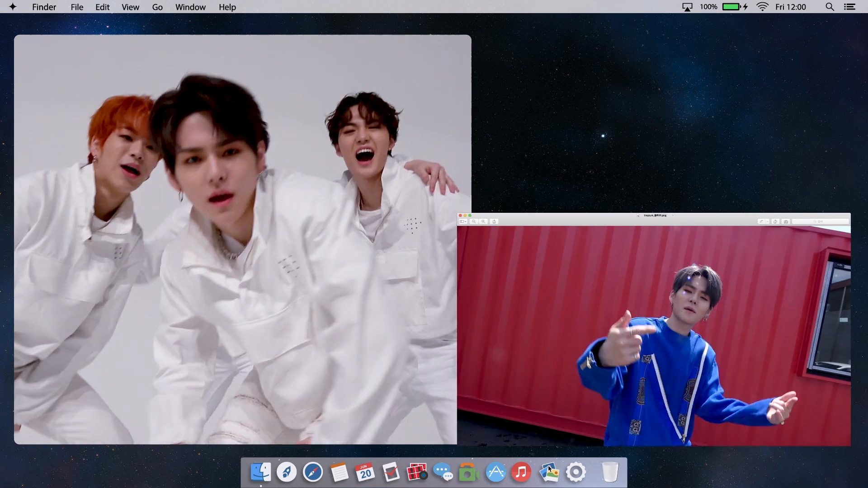Open Spotlight search magnifier in menu bar
The height and width of the screenshot is (488, 868).
(830, 7)
